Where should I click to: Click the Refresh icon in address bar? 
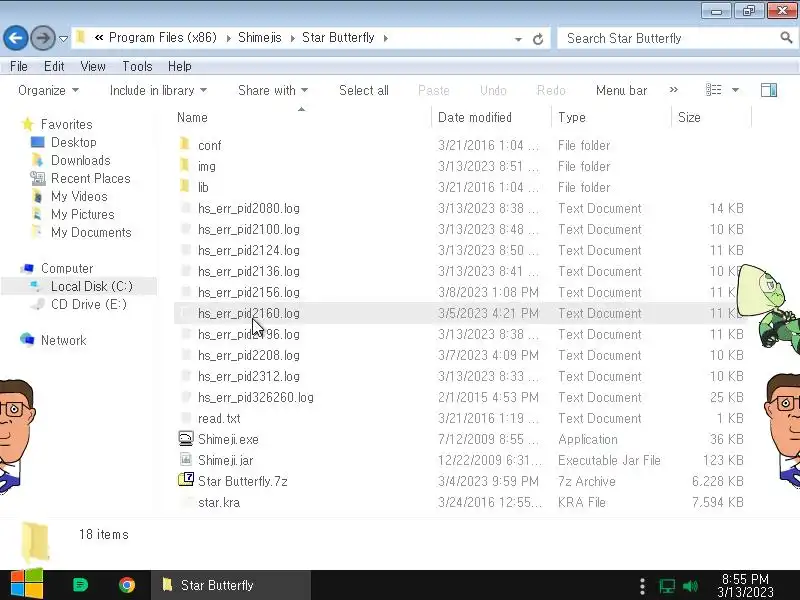[538, 39]
